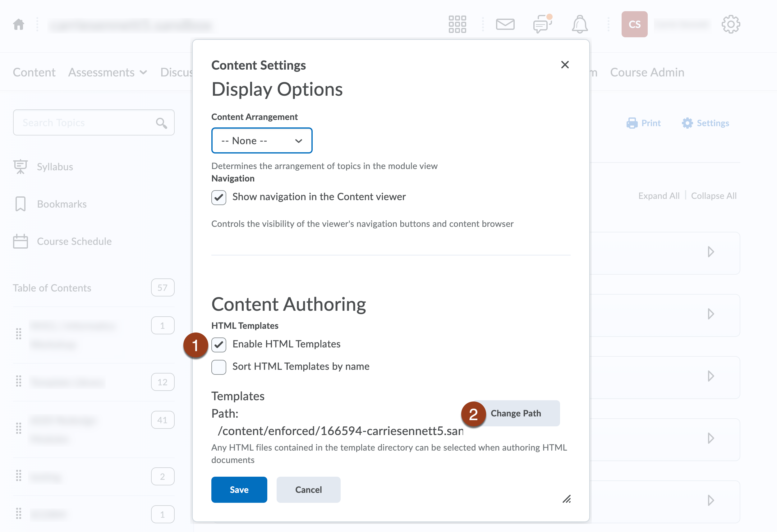This screenshot has width=777, height=532.
Task: Open the admin tools gear icon
Action: pyautogui.click(x=730, y=25)
